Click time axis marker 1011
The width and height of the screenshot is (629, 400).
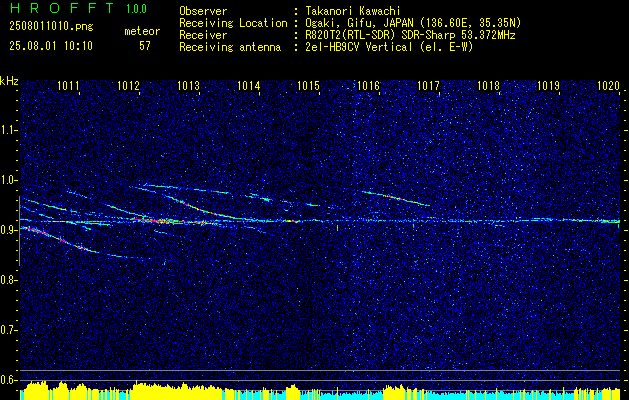(x=68, y=85)
